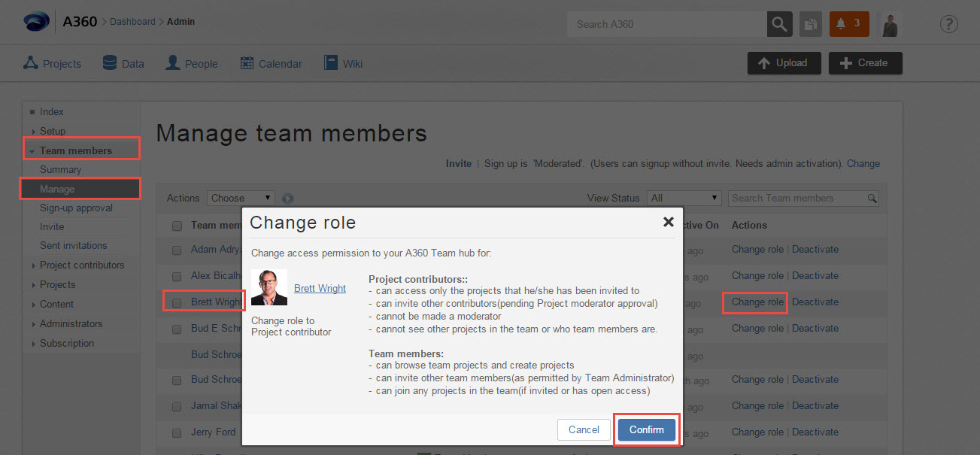Image resolution: width=980 pixels, height=455 pixels.
Task: Open the Calendar icon
Action: coord(247,62)
